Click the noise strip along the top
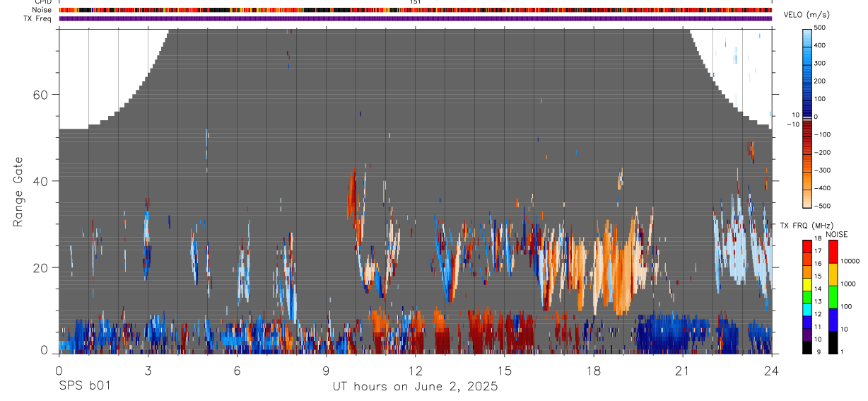 pos(415,10)
